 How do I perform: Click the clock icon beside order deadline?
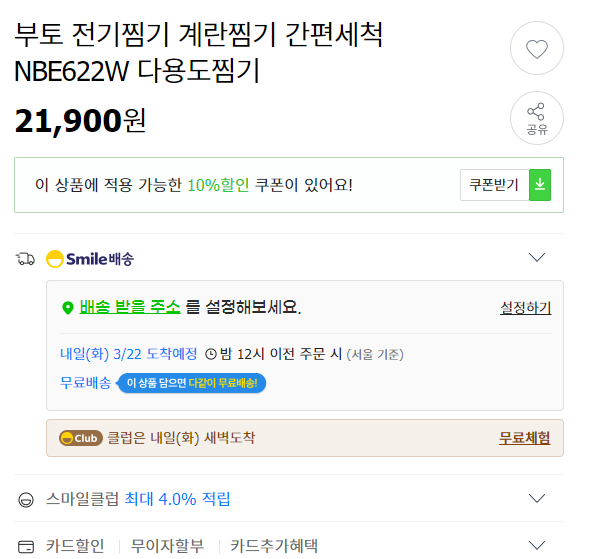point(211,354)
